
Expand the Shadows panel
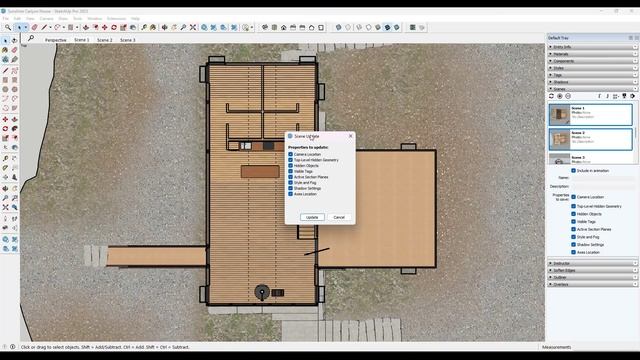tap(592, 82)
